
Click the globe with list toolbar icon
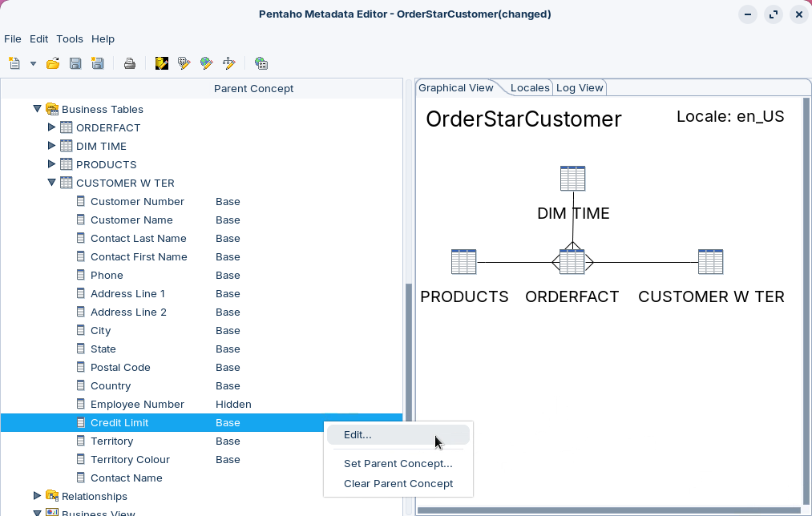click(261, 63)
